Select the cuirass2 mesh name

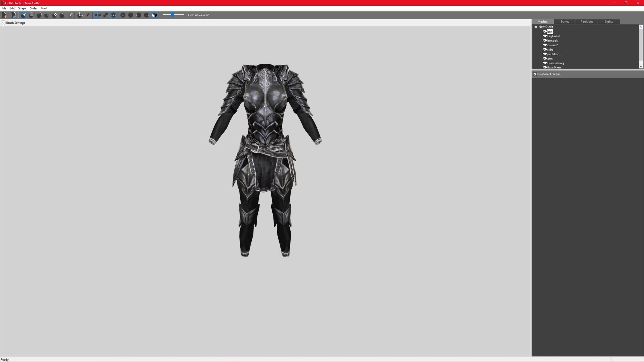coord(553,45)
